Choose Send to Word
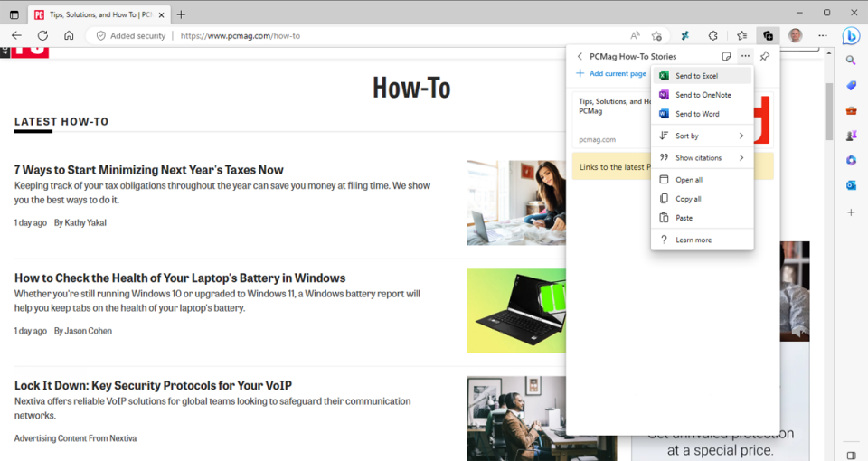This screenshot has width=868, height=461. click(x=702, y=114)
